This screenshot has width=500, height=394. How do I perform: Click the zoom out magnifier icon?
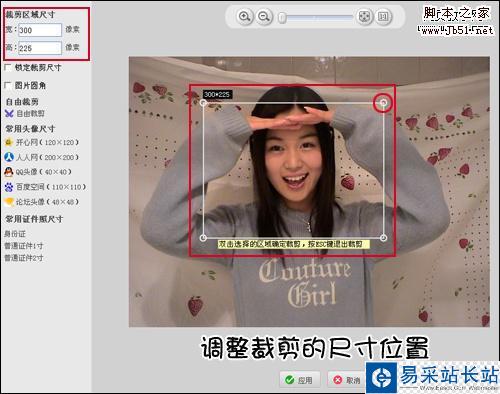coord(264,16)
